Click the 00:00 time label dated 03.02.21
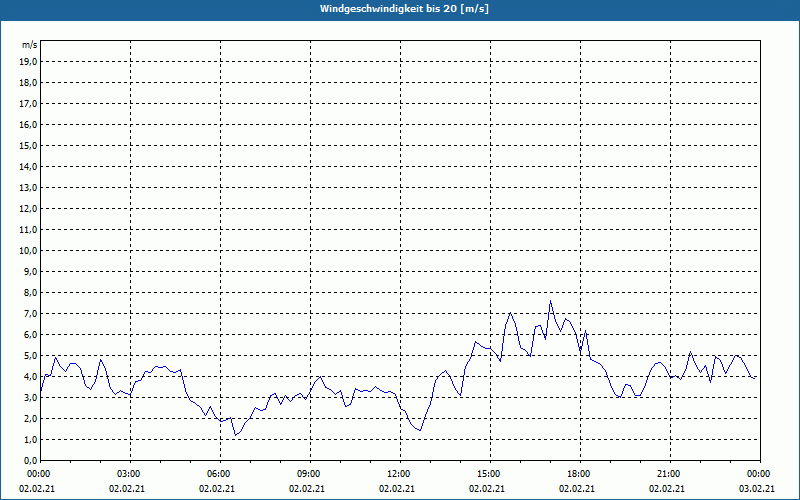Screen dimensions: 800x500 pos(757,474)
